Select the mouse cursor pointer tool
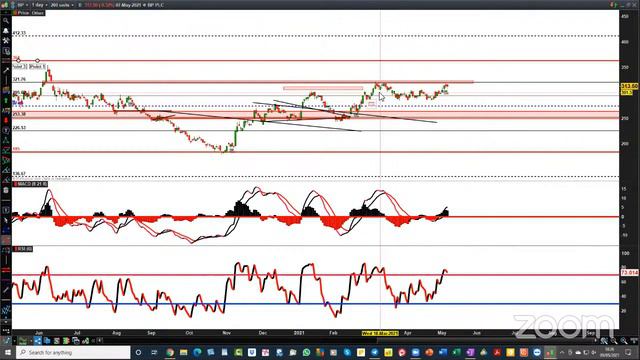 (x=6, y=220)
